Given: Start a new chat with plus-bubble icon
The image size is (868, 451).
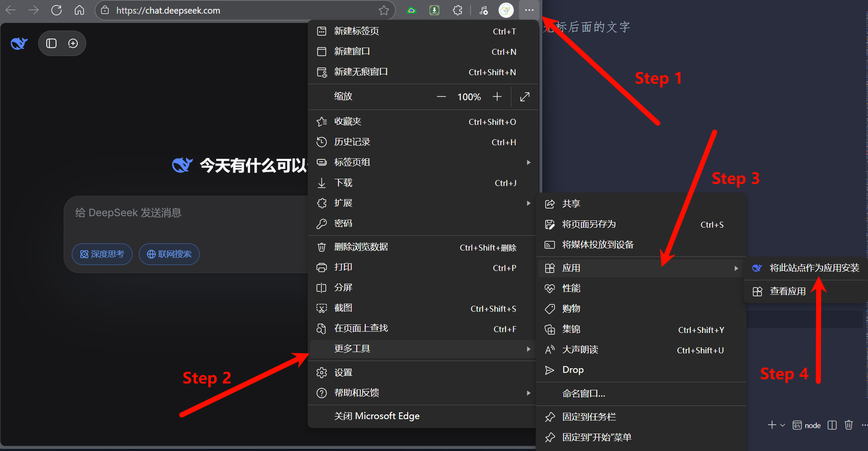Looking at the screenshot, I should point(73,43).
